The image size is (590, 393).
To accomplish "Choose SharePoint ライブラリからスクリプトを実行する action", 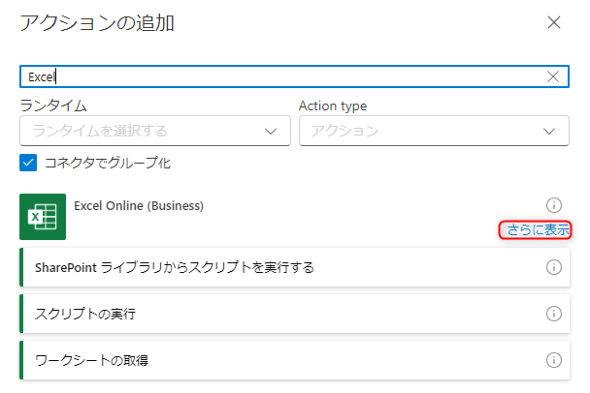I will [295, 267].
